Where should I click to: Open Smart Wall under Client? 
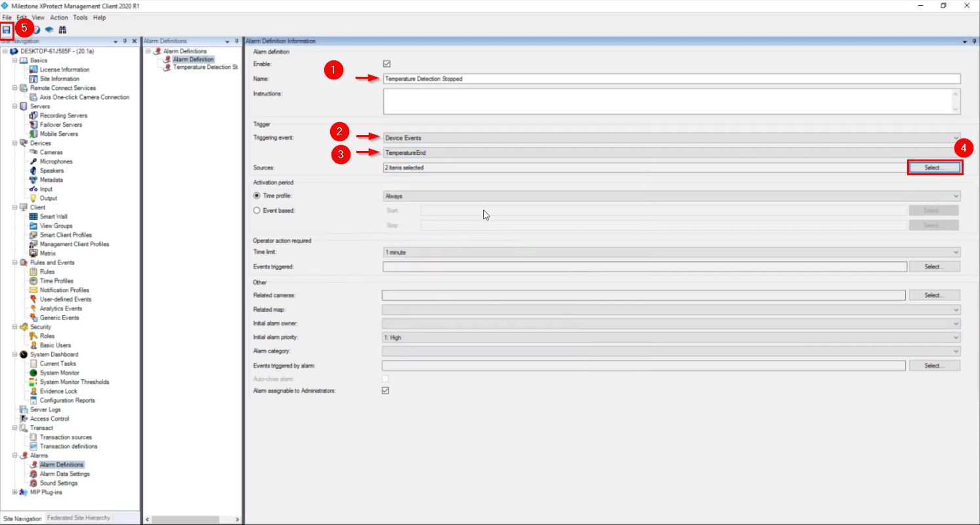(x=53, y=217)
